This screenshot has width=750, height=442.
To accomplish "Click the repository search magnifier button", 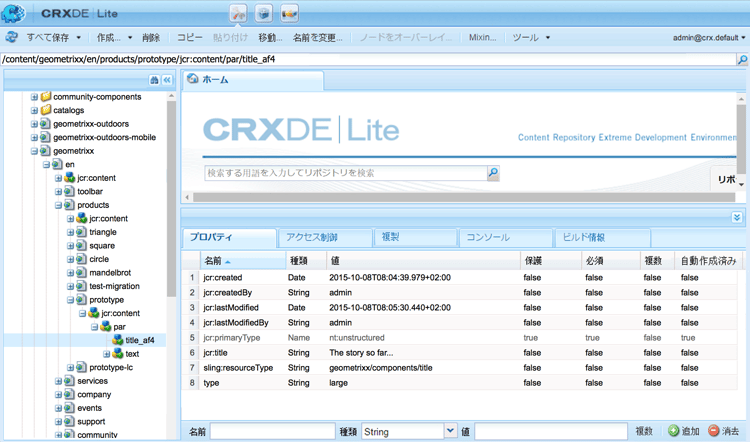I will [493, 173].
